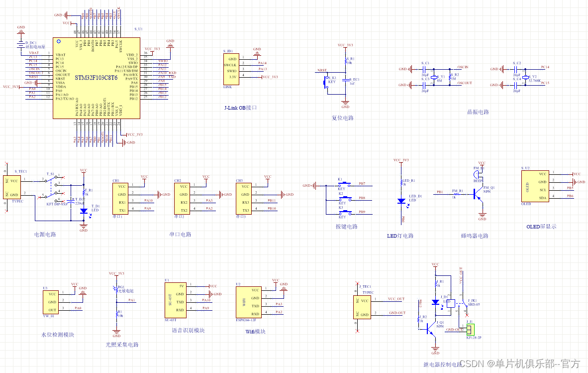Click the CH1 serial port block

[x=120, y=199]
